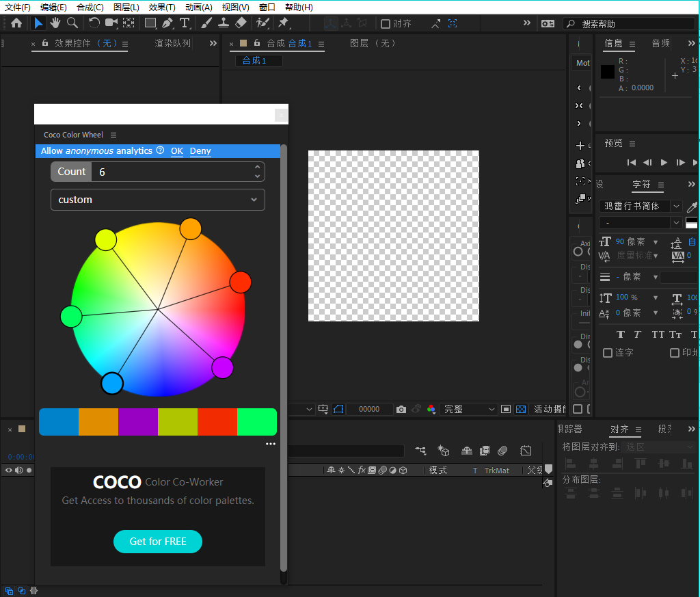Select the Pen tool
The image size is (700, 597).
click(x=167, y=23)
